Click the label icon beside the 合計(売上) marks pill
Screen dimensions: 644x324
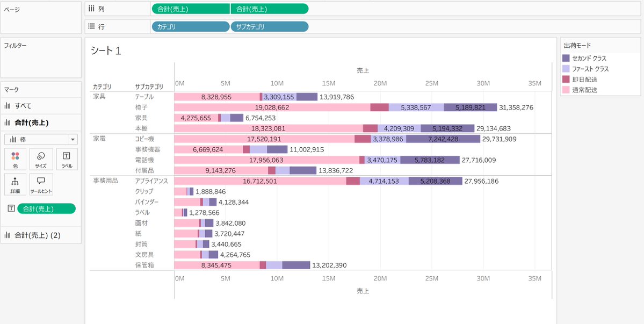tap(11, 208)
